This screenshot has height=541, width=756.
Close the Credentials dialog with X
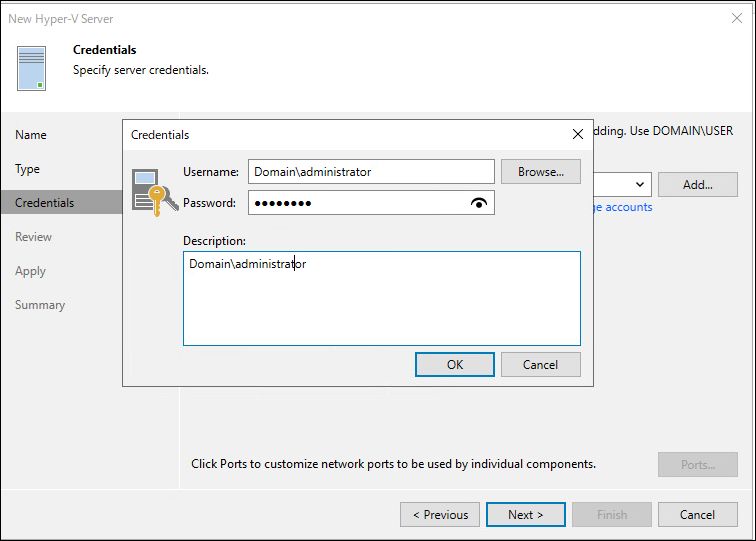(577, 134)
